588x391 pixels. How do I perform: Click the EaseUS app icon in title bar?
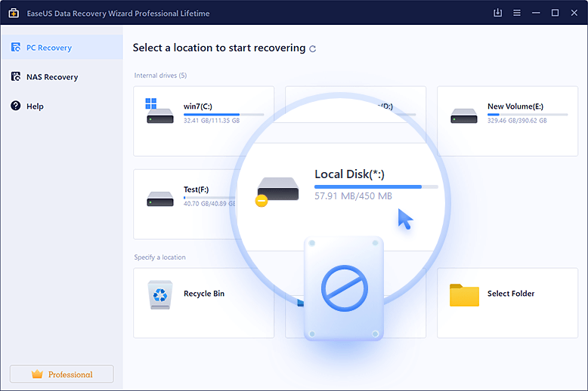(x=14, y=13)
